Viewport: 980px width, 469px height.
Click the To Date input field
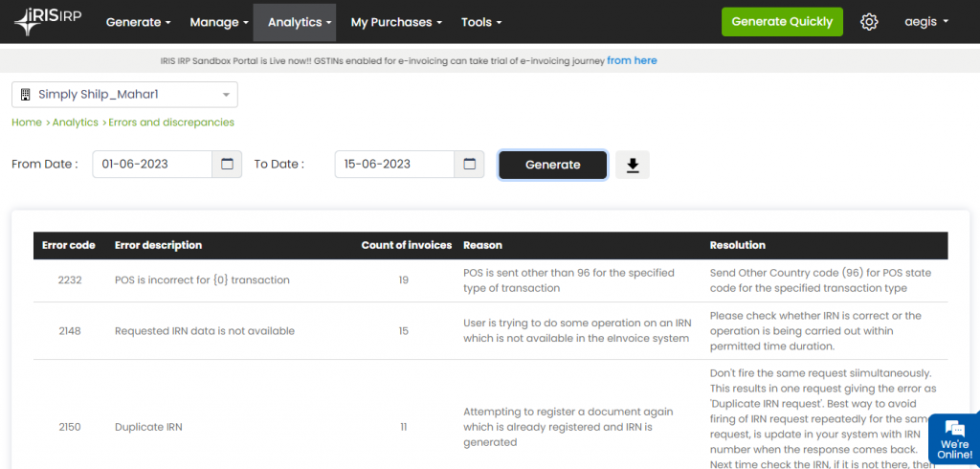394,165
